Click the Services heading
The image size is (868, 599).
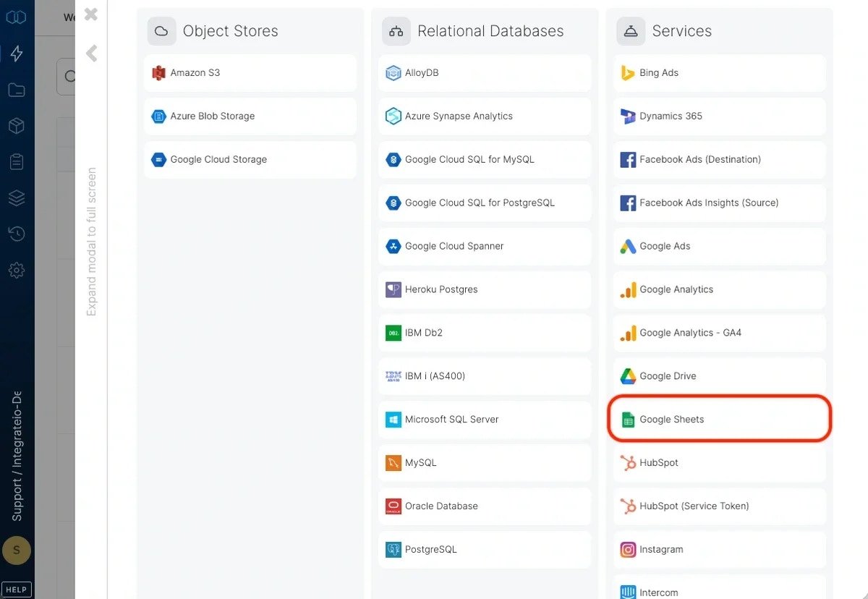point(681,31)
